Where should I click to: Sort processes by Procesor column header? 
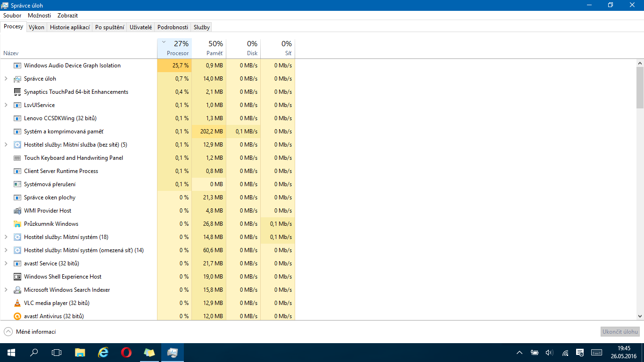(174, 49)
